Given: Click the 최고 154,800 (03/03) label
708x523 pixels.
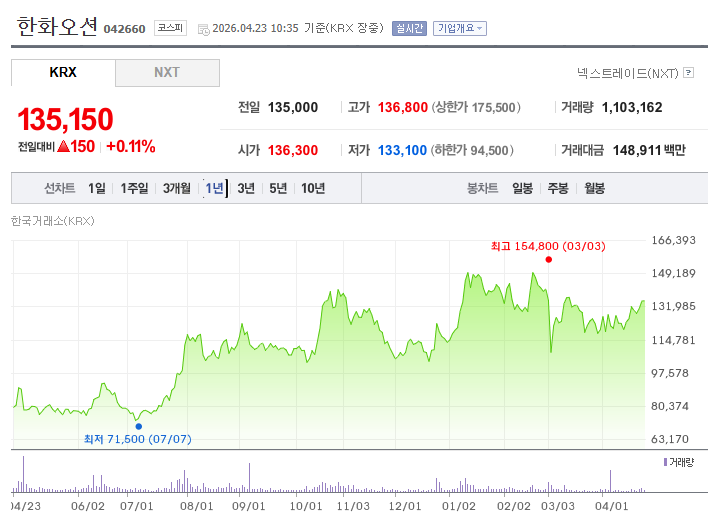Looking at the screenshot, I should click(x=548, y=246).
